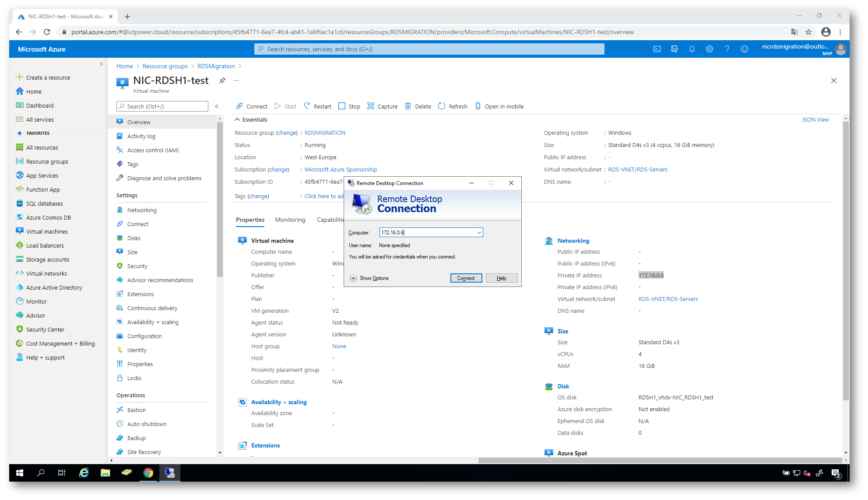Viewport: 868px width, 500px height.
Task: Open a new browser tab
Action: tap(127, 17)
